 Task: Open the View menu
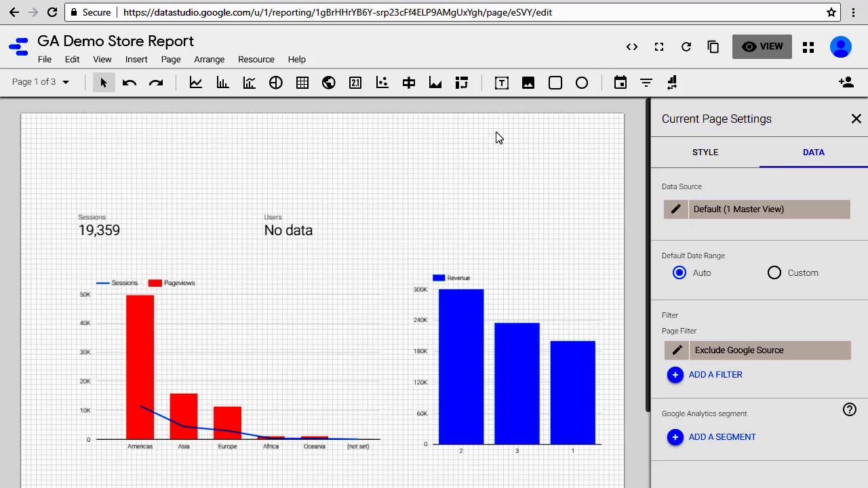[102, 60]
